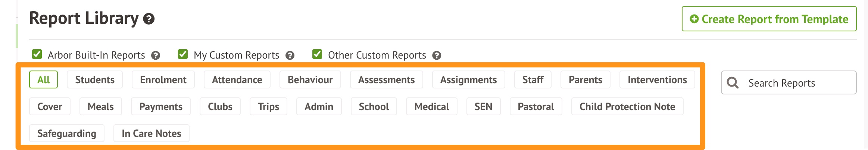Screen dimensions: 868x150
Task: Filter reports by Students category
Action: 95,80
